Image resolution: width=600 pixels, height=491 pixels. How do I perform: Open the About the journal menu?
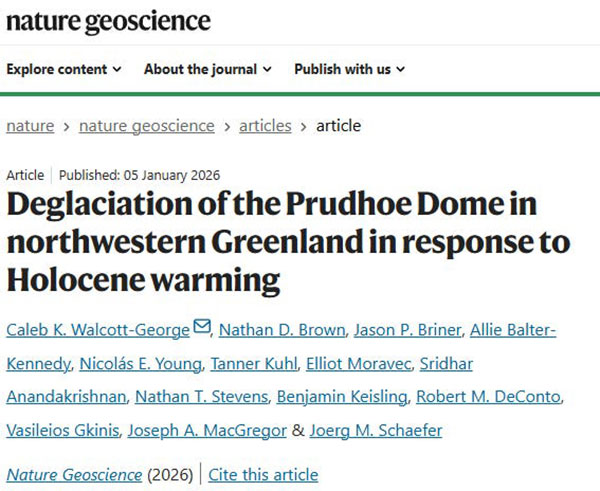(x=207, y=70)
